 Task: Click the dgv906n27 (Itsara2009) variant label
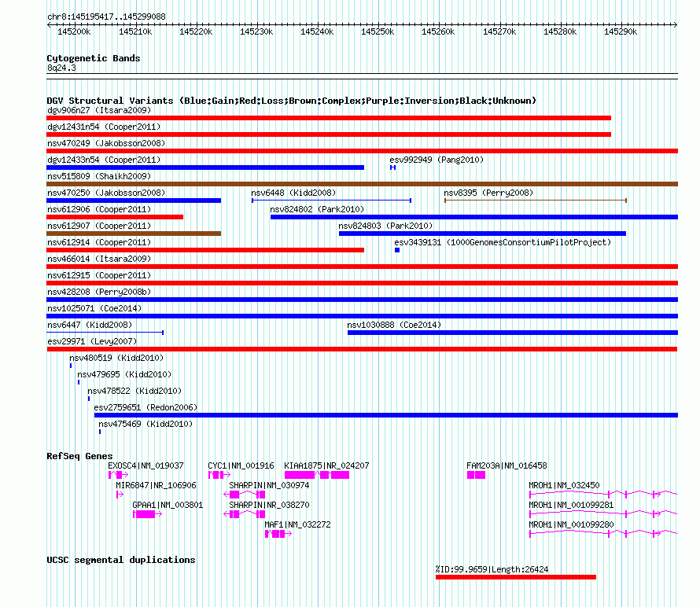click(99, 110)
